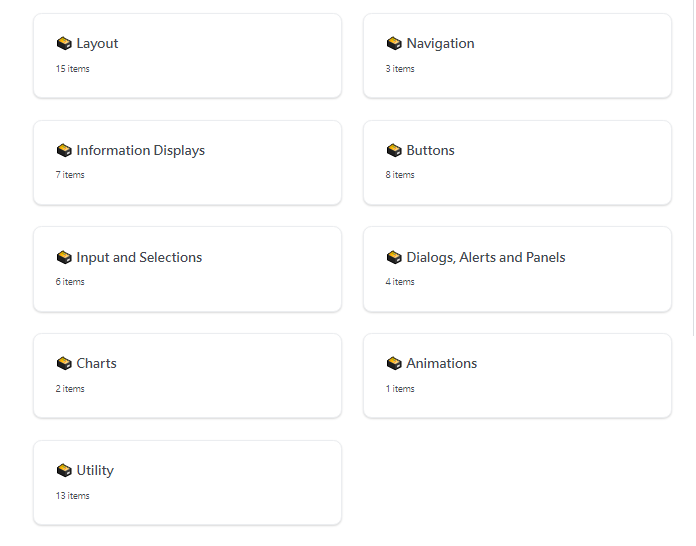
Task: Click the vertical scrollbar on the right edge
Action: click(694, 168)
